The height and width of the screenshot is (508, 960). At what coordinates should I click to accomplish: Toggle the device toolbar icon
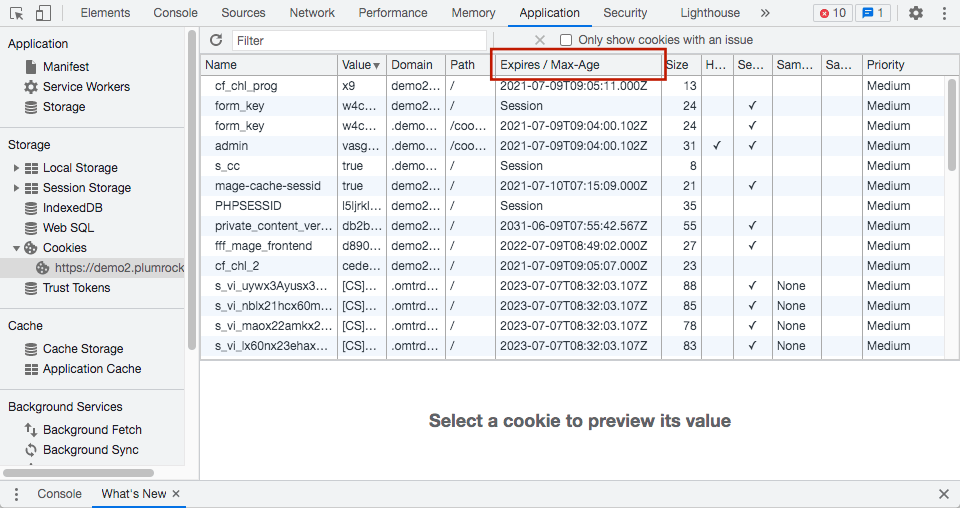43,13
